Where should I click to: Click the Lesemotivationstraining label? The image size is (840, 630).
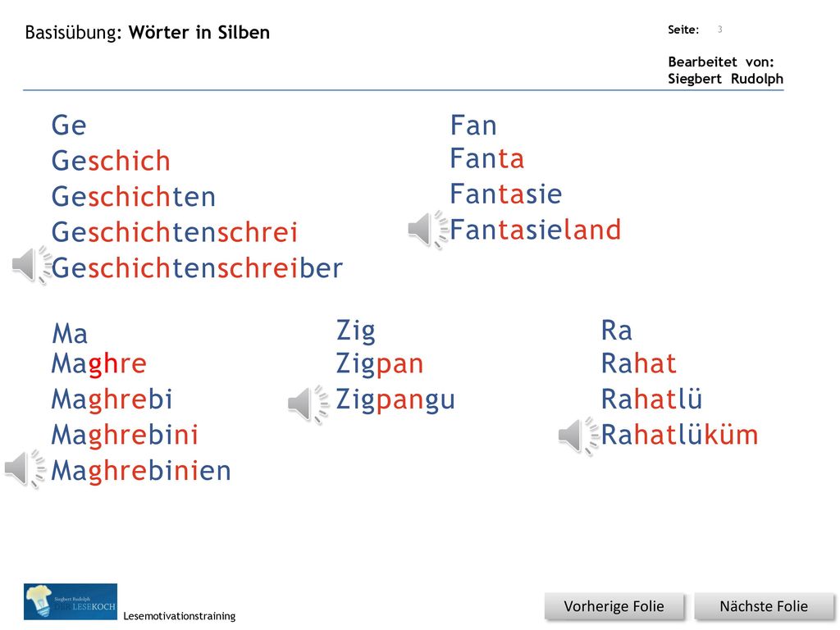(x=180, y=616)
